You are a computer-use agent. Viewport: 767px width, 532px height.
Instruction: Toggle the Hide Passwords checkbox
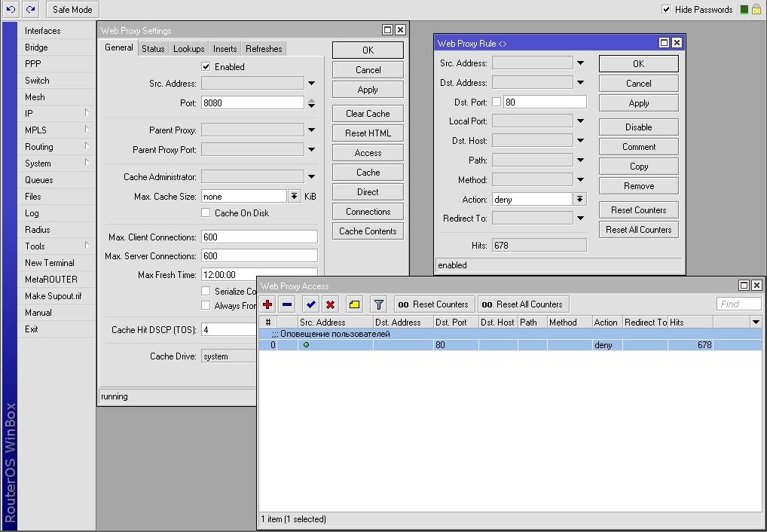tap(666, 10)
